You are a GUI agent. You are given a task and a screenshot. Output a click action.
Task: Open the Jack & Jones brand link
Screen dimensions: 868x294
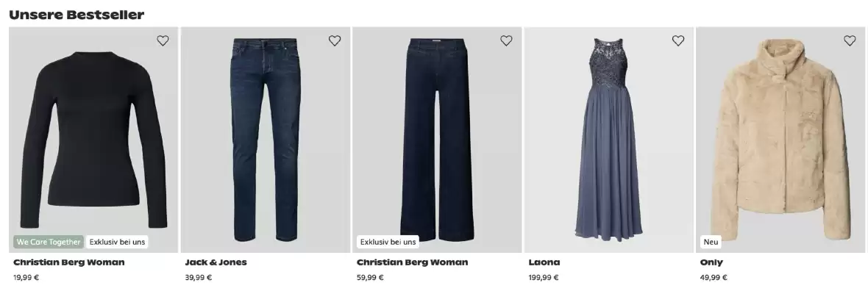(216, 262)
